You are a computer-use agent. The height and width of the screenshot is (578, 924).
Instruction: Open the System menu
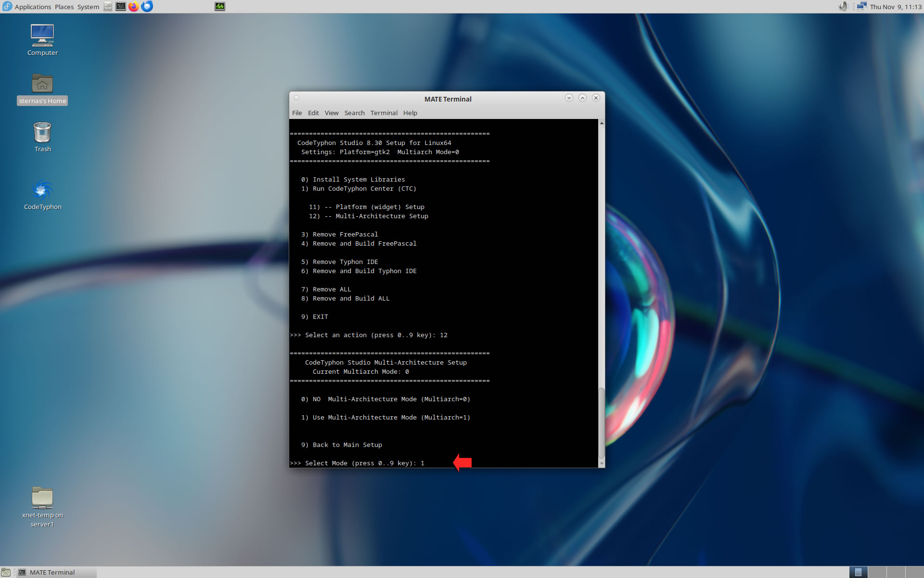88,7
